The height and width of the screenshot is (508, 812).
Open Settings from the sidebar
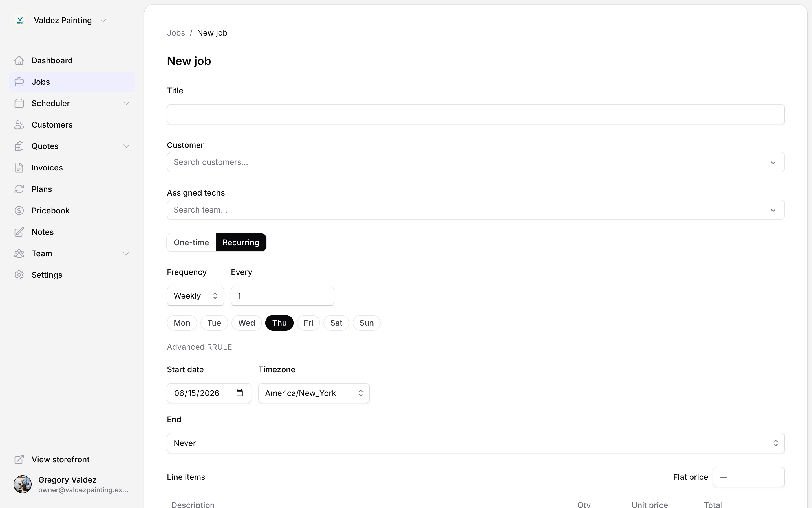[72, 275]
